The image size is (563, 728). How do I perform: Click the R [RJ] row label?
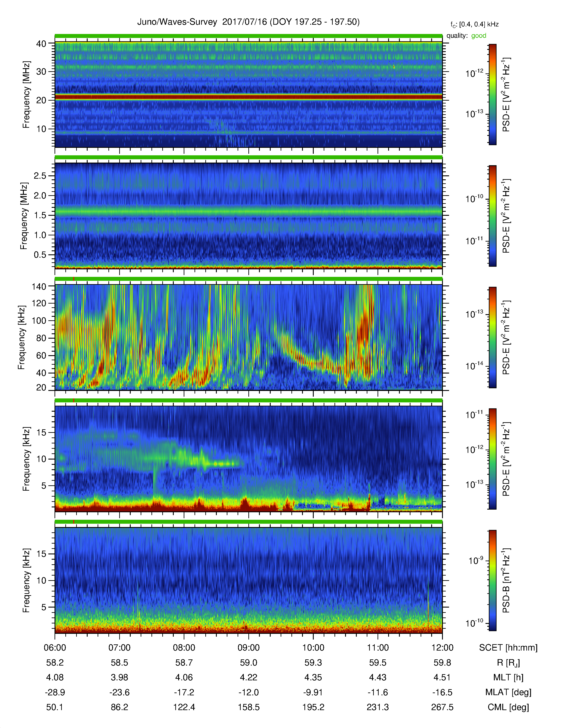[x=508, y=663]
